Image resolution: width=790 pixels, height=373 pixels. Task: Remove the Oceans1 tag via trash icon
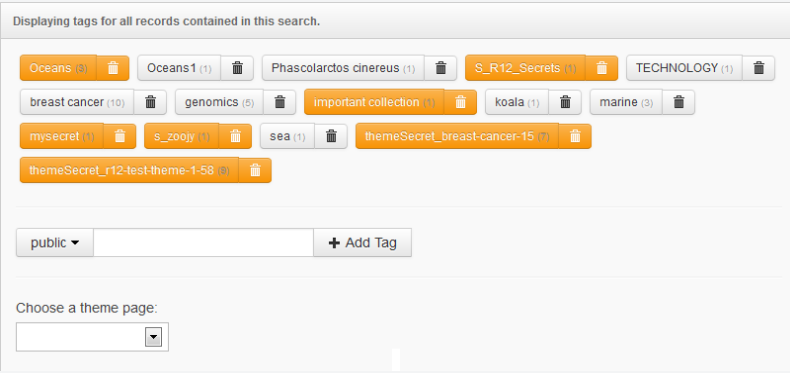(x=237, y=68)
